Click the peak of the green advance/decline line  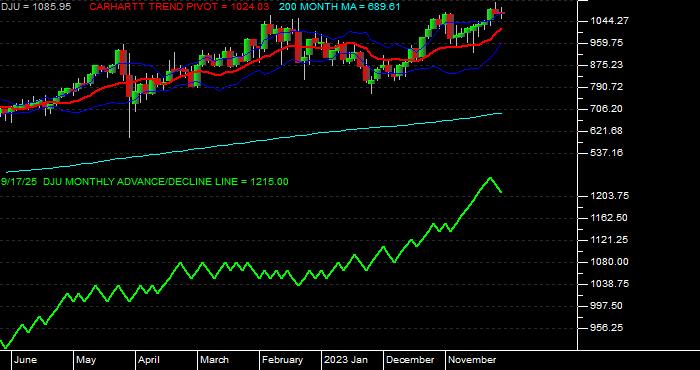click(490, 178)
